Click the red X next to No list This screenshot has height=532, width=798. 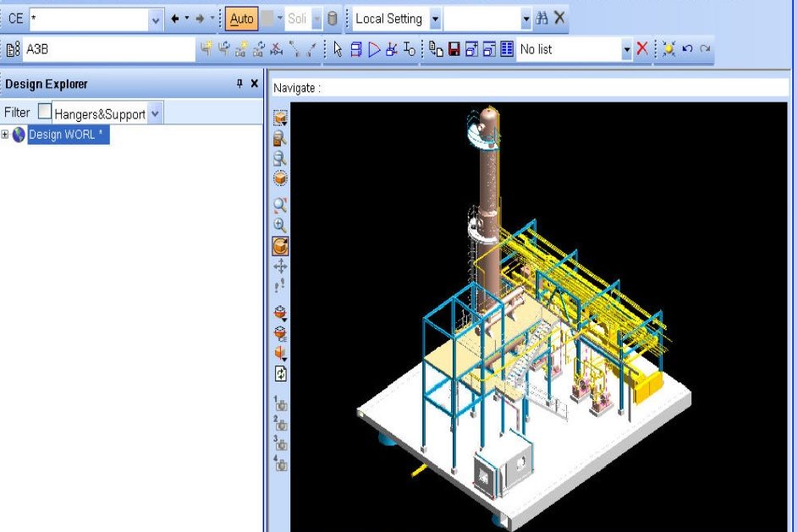(x=642, y=49)
